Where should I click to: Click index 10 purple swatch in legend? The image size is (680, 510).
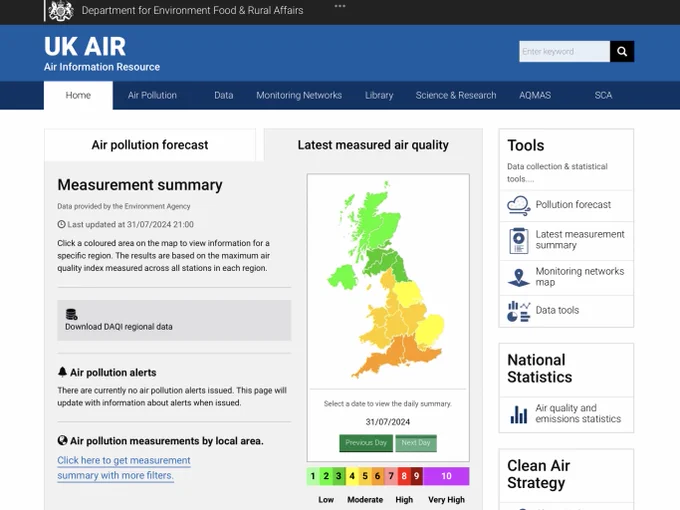point(446,476)
